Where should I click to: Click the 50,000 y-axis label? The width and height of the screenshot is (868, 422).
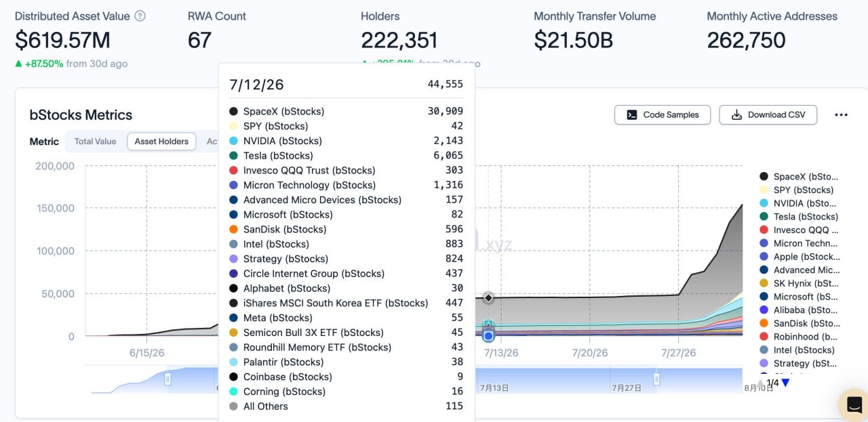(x=58, y=293)
